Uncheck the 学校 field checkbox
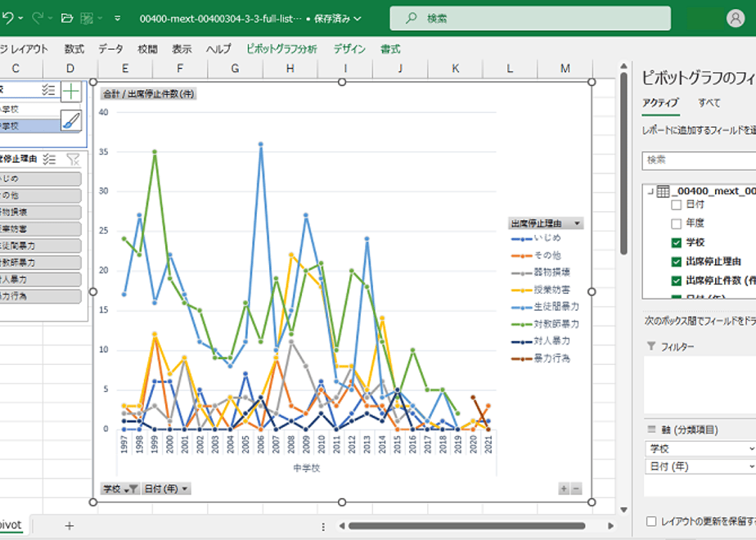This screenshot has height=540, width=756. coord(676,242)
